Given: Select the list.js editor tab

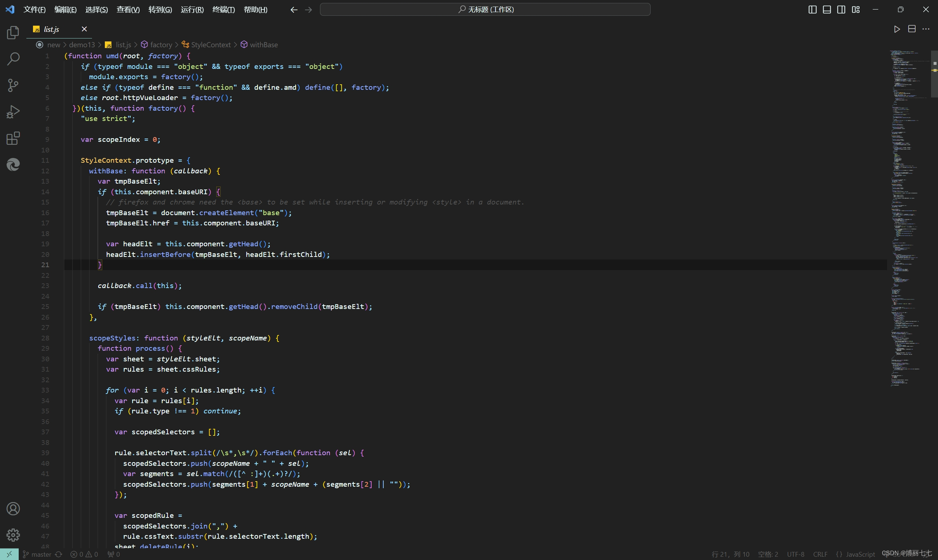Looking at the screenshot, I should click(x=51, y=29).
